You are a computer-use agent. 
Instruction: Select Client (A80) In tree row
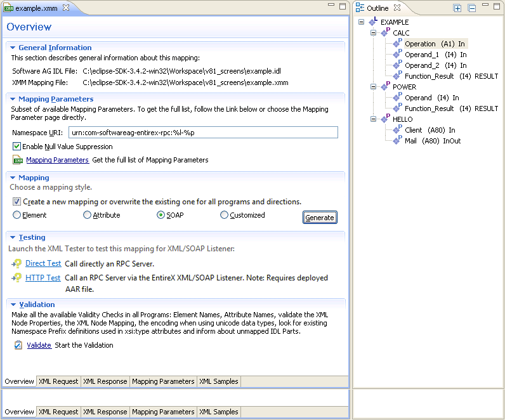[430, 130]
